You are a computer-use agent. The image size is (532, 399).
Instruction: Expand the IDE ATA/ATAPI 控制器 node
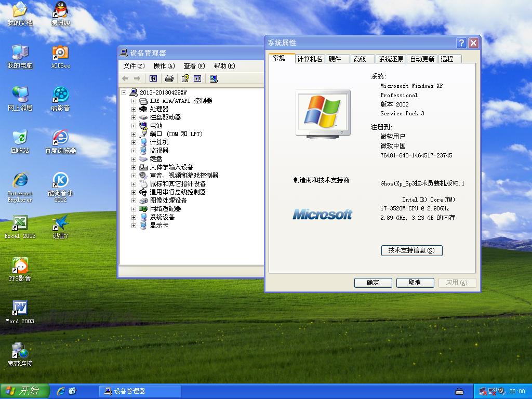pyautogui.click(x=134, y=101)
